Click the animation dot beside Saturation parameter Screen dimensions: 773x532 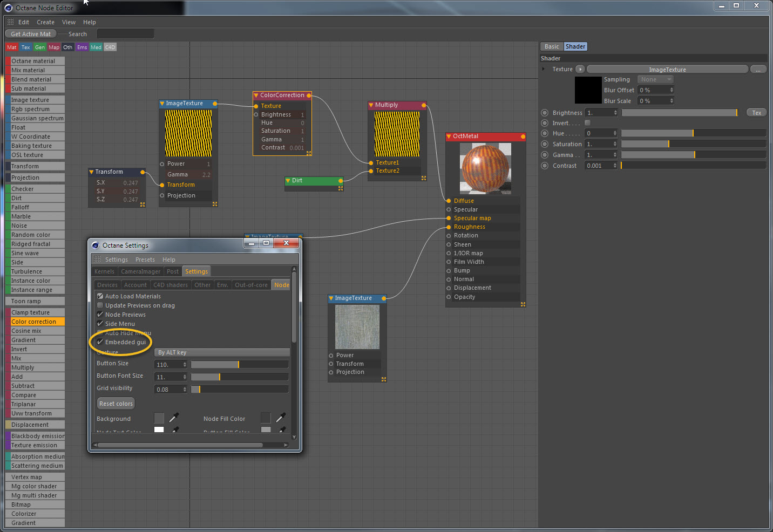coord(545,144)
